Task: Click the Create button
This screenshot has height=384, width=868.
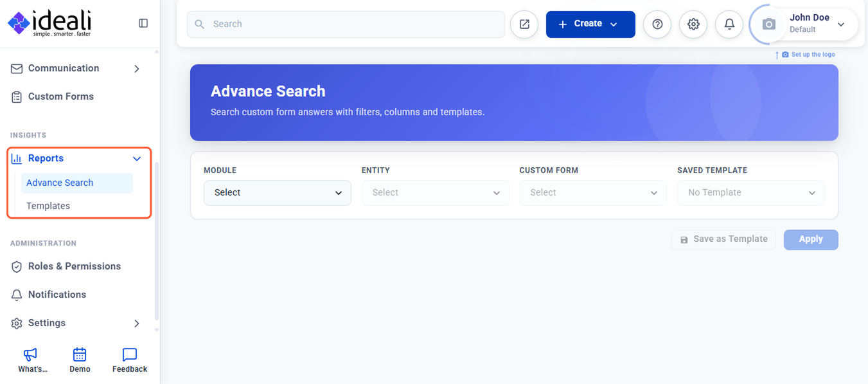Action: (x=590, y=24)
